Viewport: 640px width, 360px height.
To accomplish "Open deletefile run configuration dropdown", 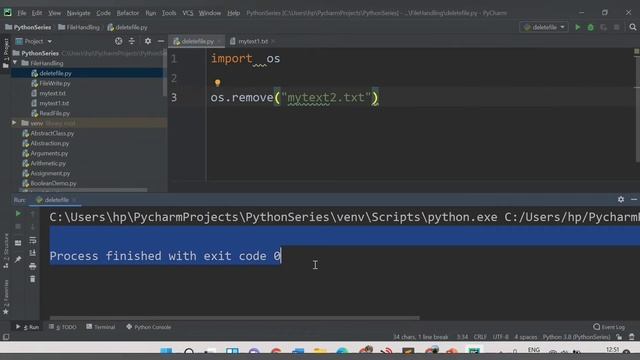I will (544, 27).
